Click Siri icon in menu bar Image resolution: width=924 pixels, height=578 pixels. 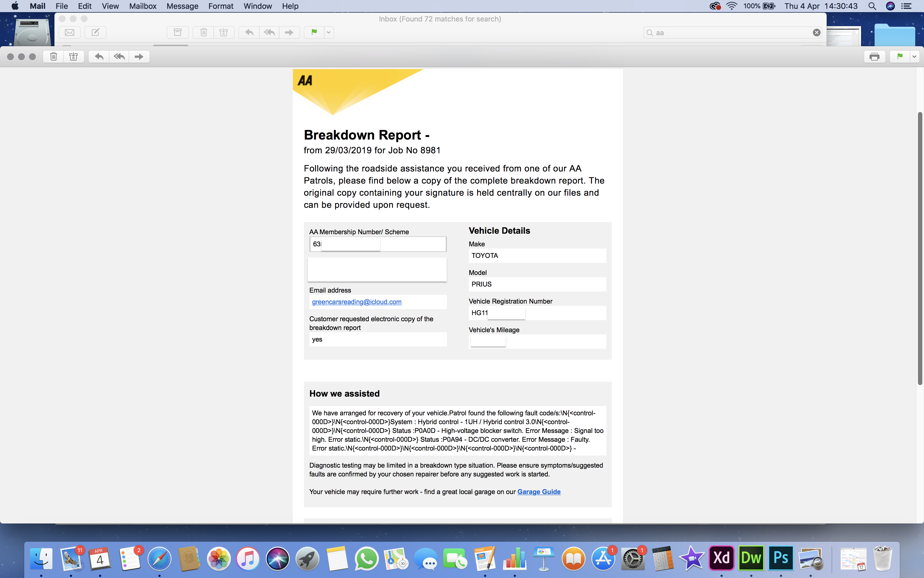(890, 6)
